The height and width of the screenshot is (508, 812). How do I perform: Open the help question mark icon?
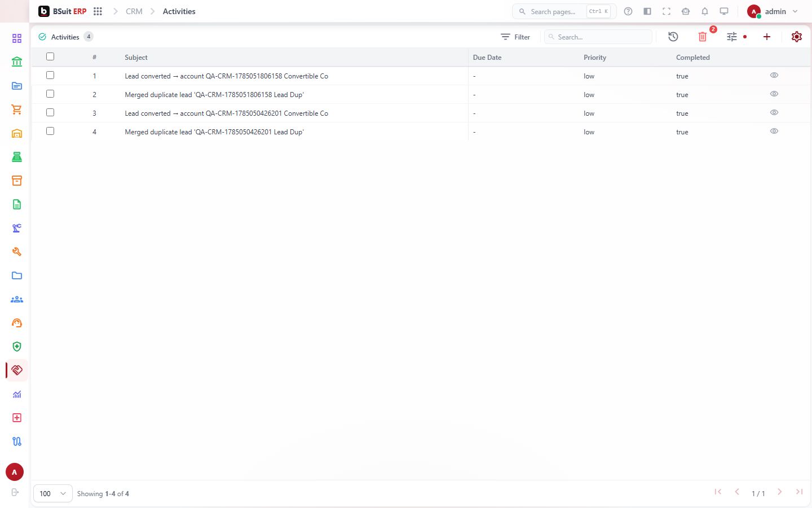(628, 11)
